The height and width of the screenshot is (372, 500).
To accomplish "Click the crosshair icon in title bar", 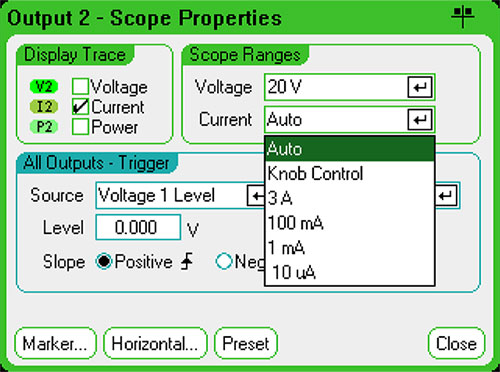I will pos(463,17).
